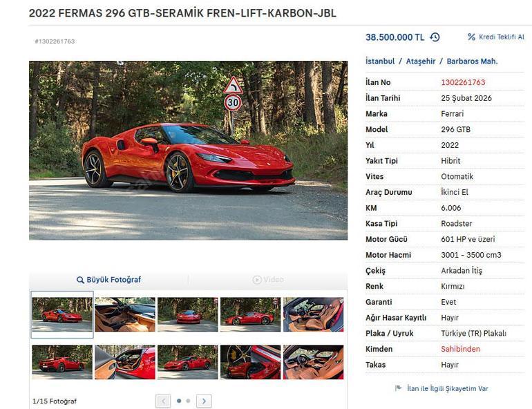Image resolution: width=532 pixels, height=409 pixels.
Task: Click the main red Ferrari photo
Action: click(189, 150)
